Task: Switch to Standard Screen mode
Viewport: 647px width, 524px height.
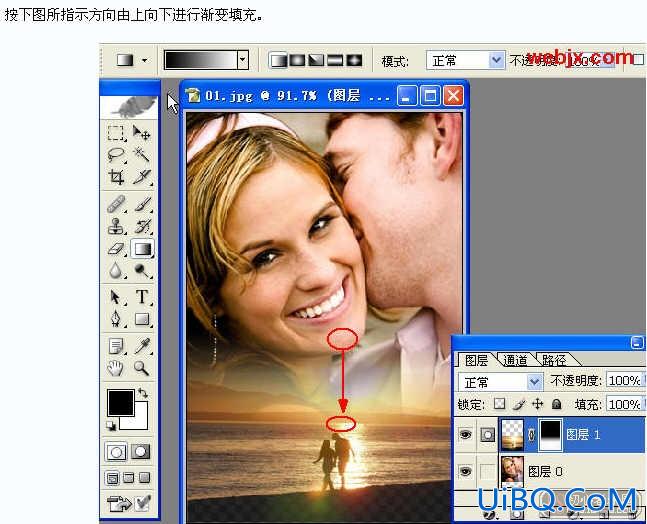Action: tap(112, 478)
